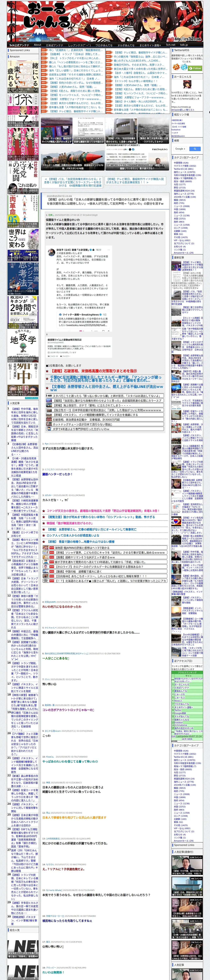Open the 石破 米や物価高対策 thumbnail card

pyautogui.click(x=137, y=157)
